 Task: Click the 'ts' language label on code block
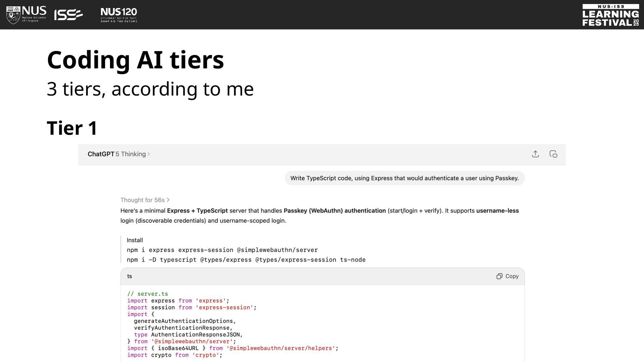tap(129, 276)
